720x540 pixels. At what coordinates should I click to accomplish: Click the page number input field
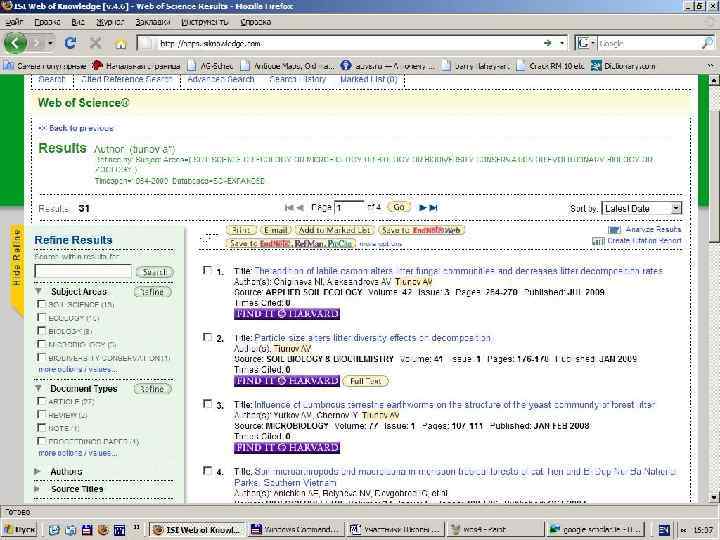349,208
